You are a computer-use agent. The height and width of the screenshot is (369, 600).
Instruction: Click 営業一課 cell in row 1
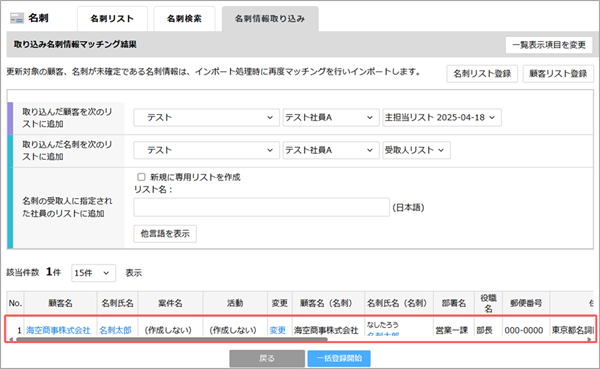pyautogui.click(x=452, y=330)
